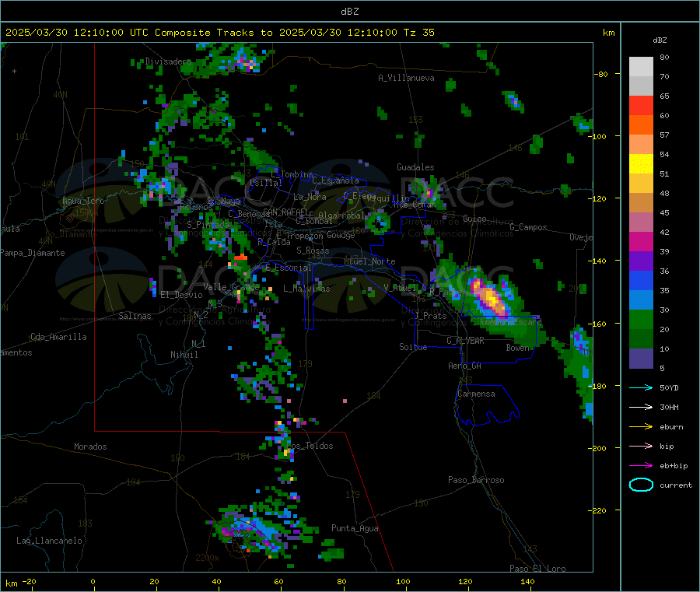Screen dimensions: 700x592
Task: Click the Atuel_Norte map label
Action: (x=369, y=261)
